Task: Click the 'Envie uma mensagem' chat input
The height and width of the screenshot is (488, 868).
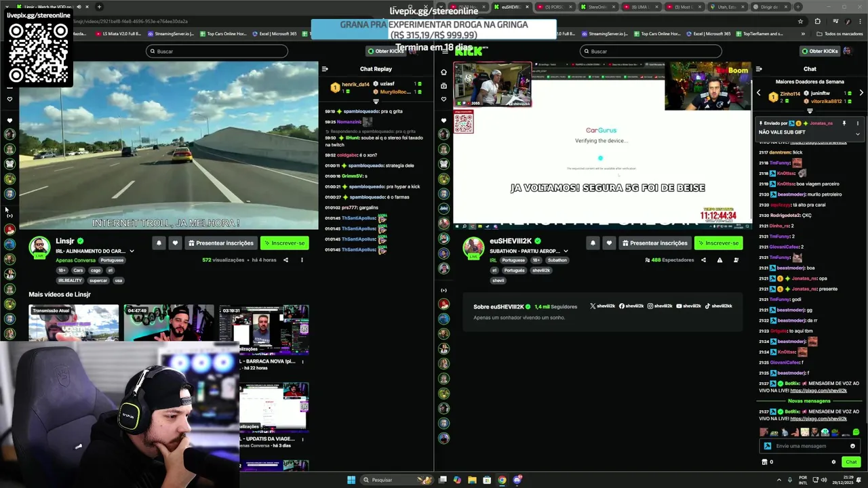Action: pos(810,446)
